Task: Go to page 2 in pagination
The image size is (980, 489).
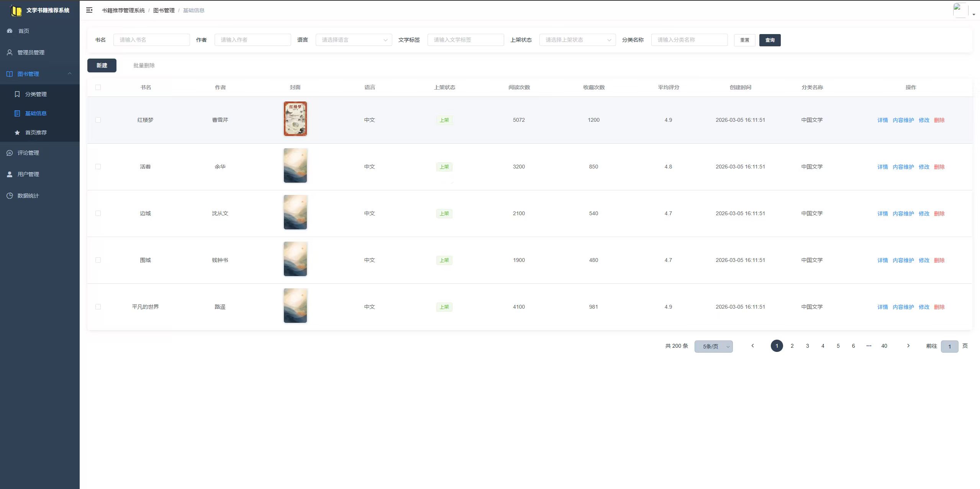Action: (792, 346)
